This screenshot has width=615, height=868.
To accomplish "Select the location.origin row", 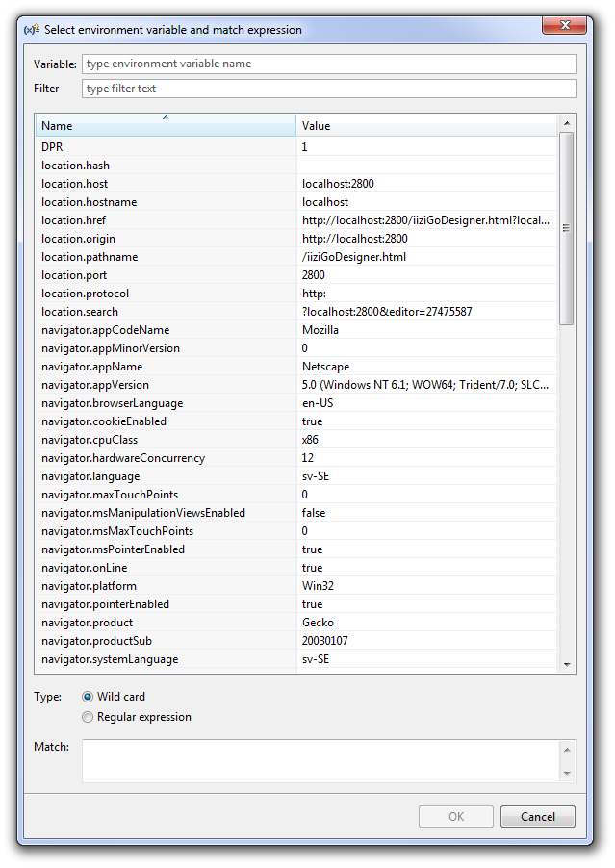I will tap(296, 239).
